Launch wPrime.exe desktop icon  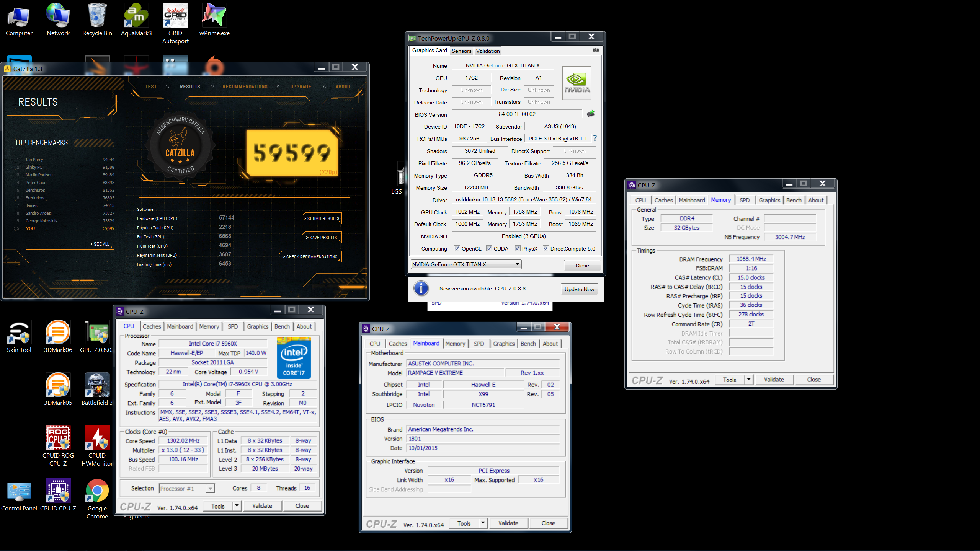(214, 20)
